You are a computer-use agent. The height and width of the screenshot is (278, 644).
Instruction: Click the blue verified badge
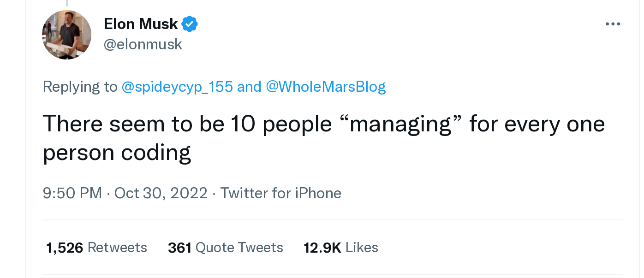pos(190,24)
